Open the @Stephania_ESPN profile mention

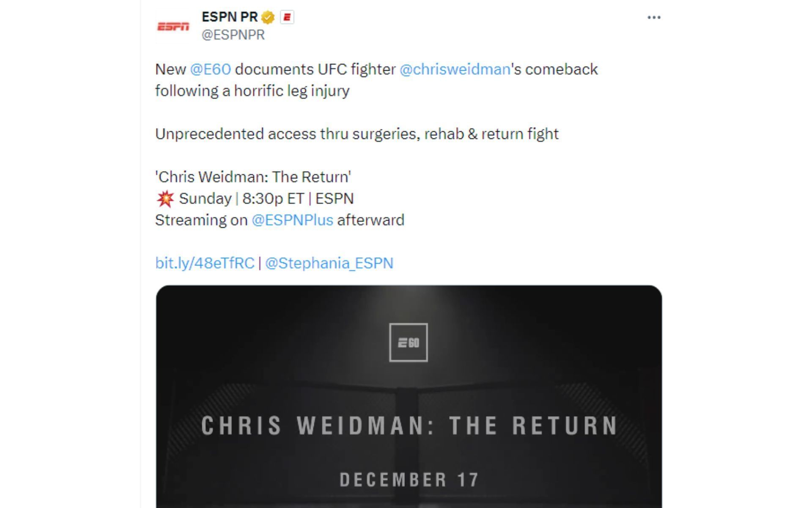click(x=329, y=263)
